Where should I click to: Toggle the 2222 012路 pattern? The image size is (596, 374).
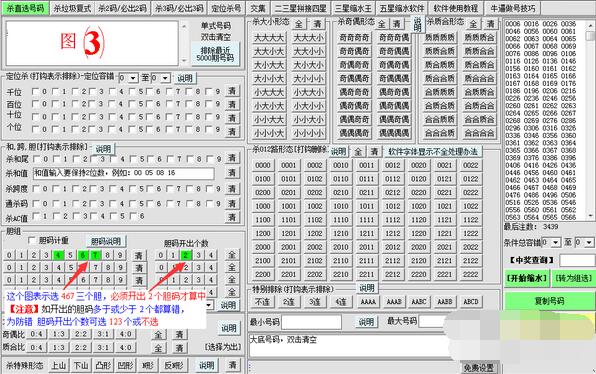click(x=471, y=274)
